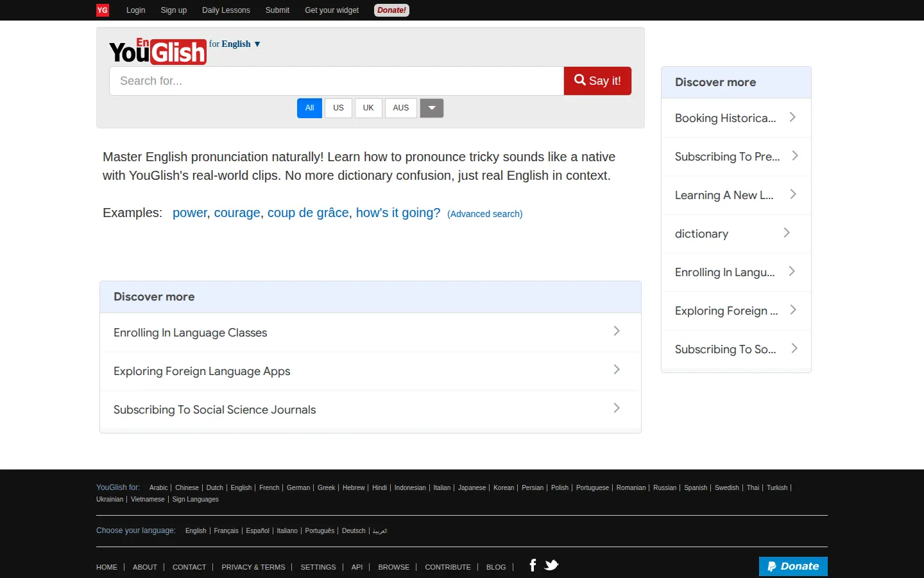Image resolution: width=924 pixels, height=578 pixels.
Task: Open YouGlish for Vietnamese link
Action: [148, 499]
